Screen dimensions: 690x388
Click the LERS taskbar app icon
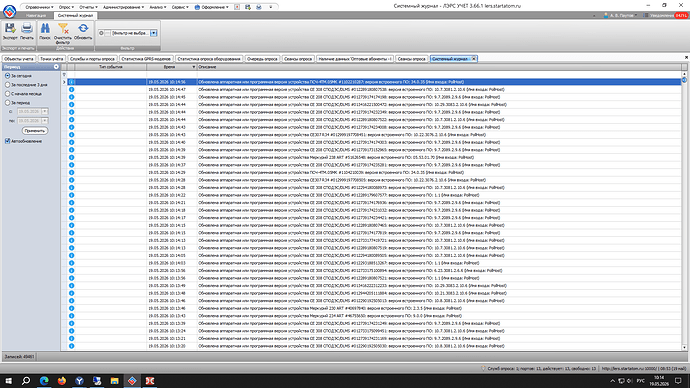132,381
